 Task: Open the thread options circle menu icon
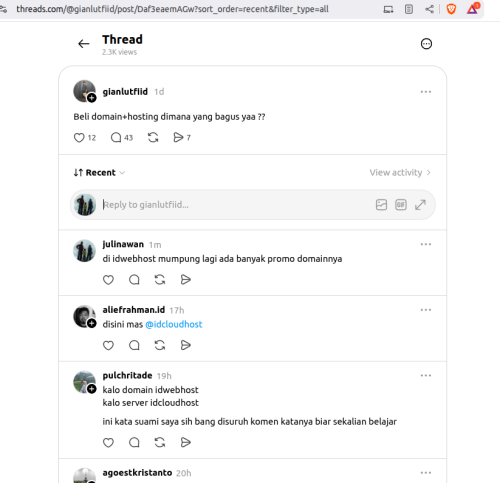426,44
